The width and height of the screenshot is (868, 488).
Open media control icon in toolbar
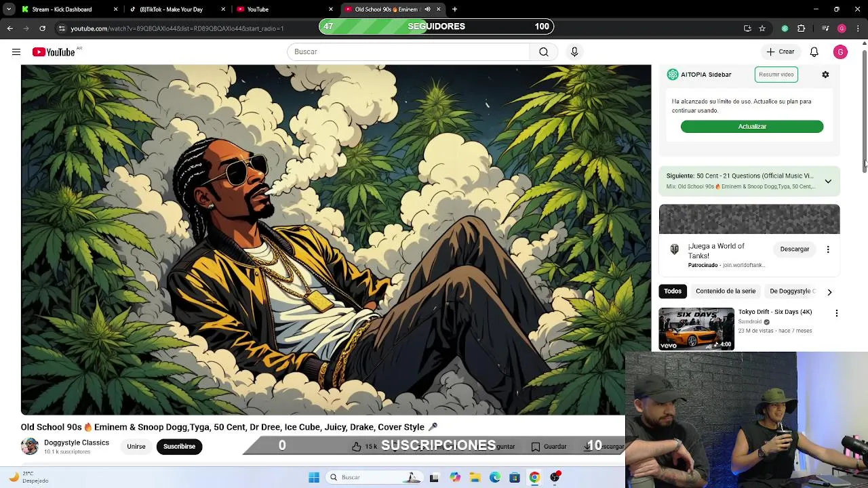coord(825,28)
